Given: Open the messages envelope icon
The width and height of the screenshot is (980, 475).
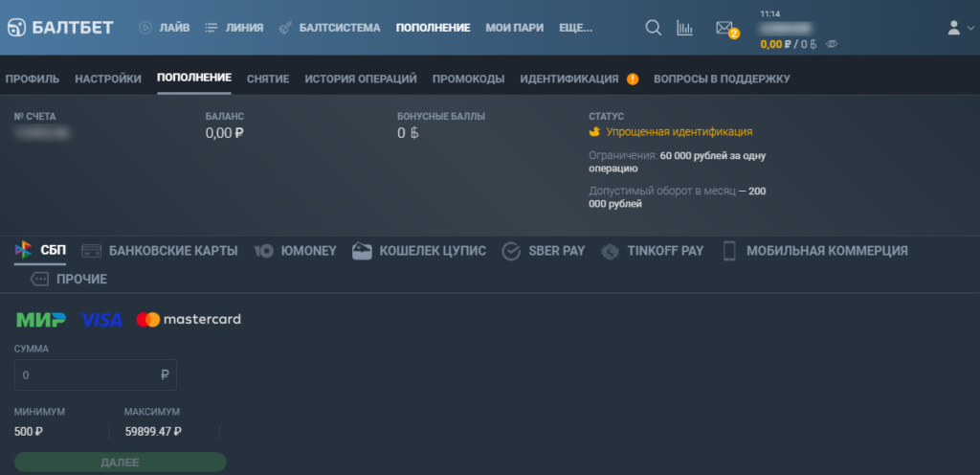Looking at the screenshot, I should (724, 28).
